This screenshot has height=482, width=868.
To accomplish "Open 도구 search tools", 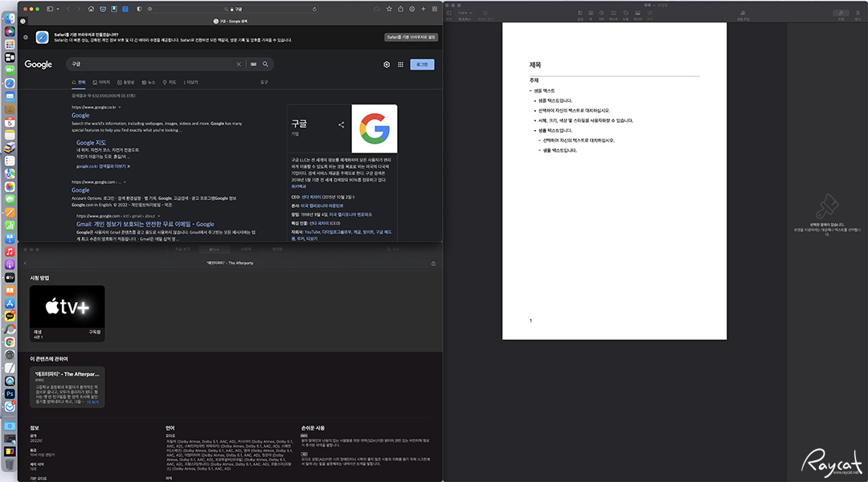I will pyautogui.click(x=264, y=83).
